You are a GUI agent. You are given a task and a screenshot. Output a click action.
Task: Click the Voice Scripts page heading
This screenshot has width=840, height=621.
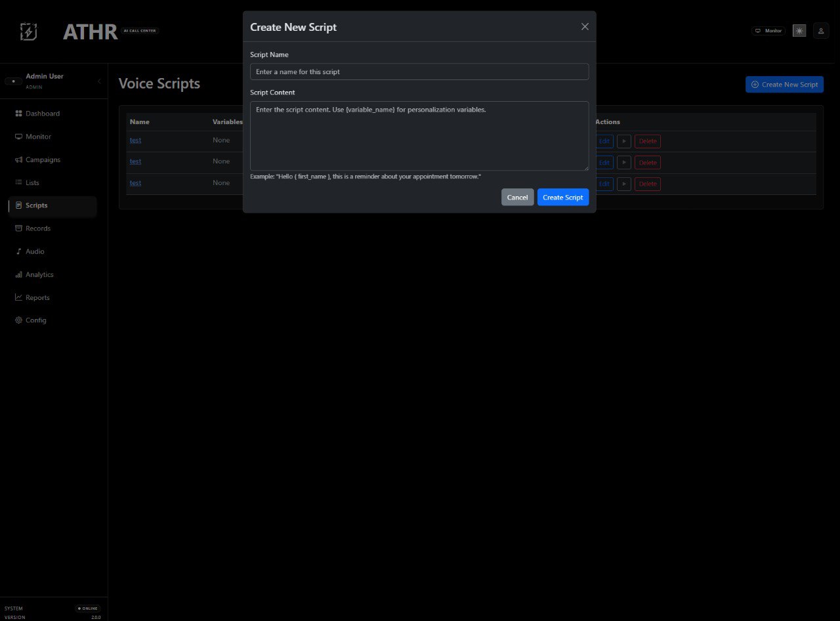coord(159,83)
